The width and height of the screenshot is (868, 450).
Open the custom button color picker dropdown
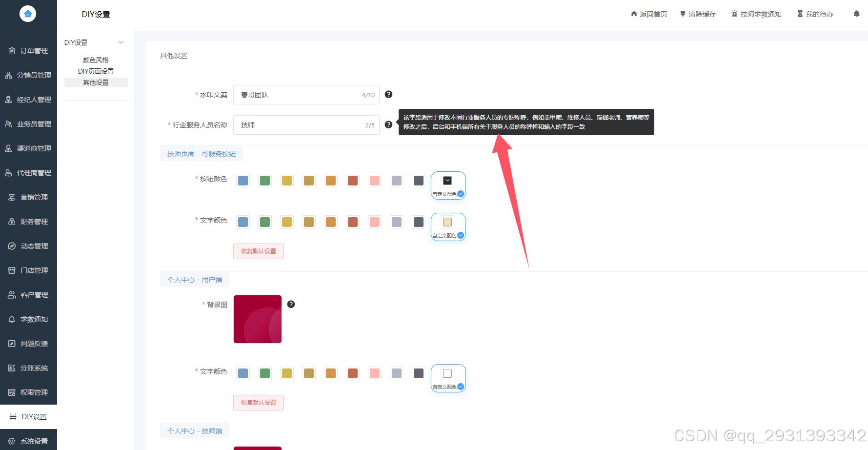447,181
